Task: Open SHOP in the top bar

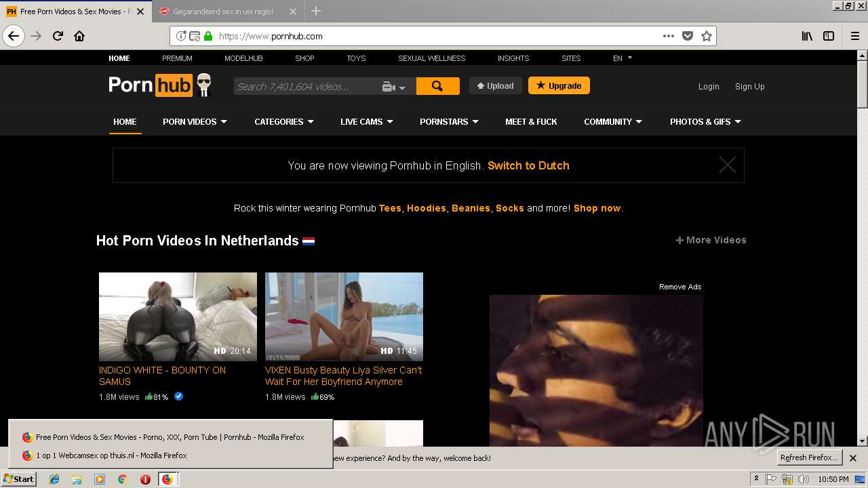Action: coord(304,58)
